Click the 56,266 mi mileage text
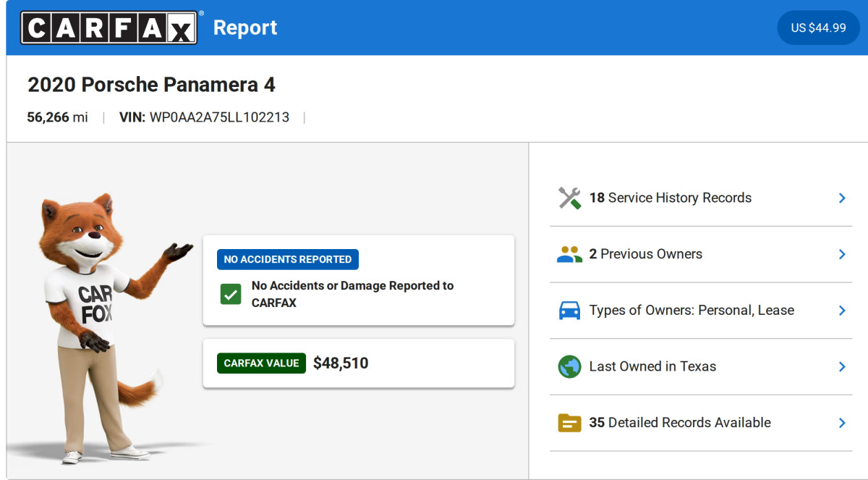 pyautogui.click(x=58, y=117)
